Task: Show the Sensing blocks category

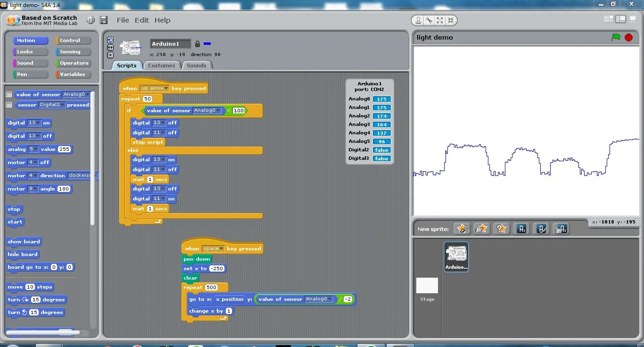Action: (74, 52)
